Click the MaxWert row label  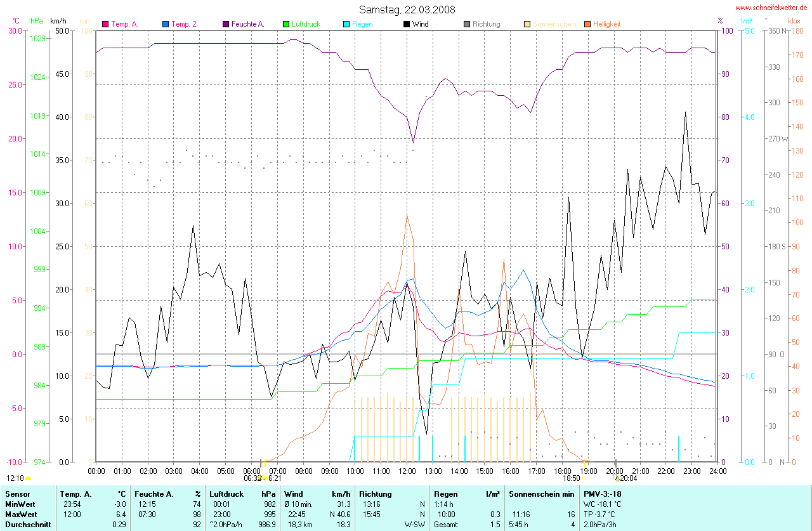(x=22, y=514)
